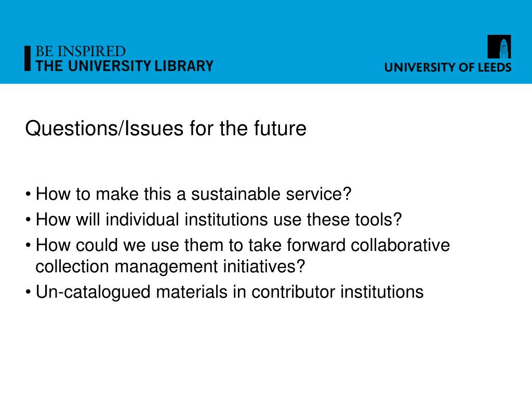Click the 'sustainable service?' bullet line
532x399 pixels.
click(x=193, y=194)
